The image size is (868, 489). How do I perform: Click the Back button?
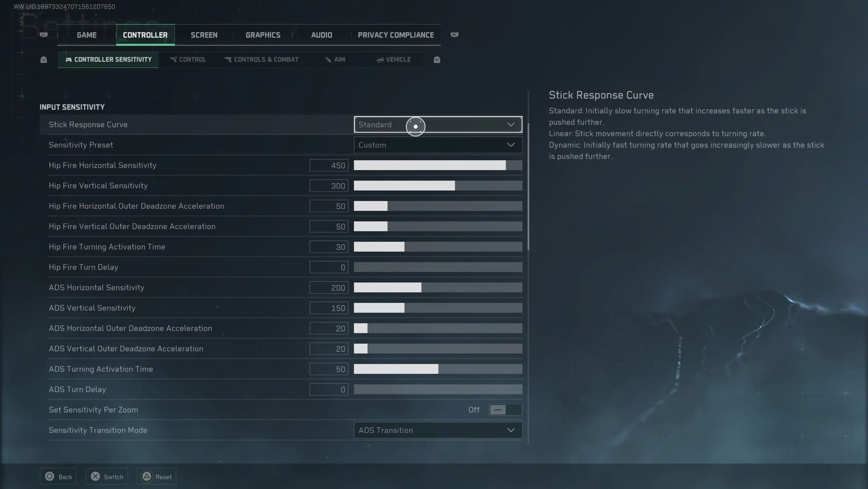click(58, 476)
